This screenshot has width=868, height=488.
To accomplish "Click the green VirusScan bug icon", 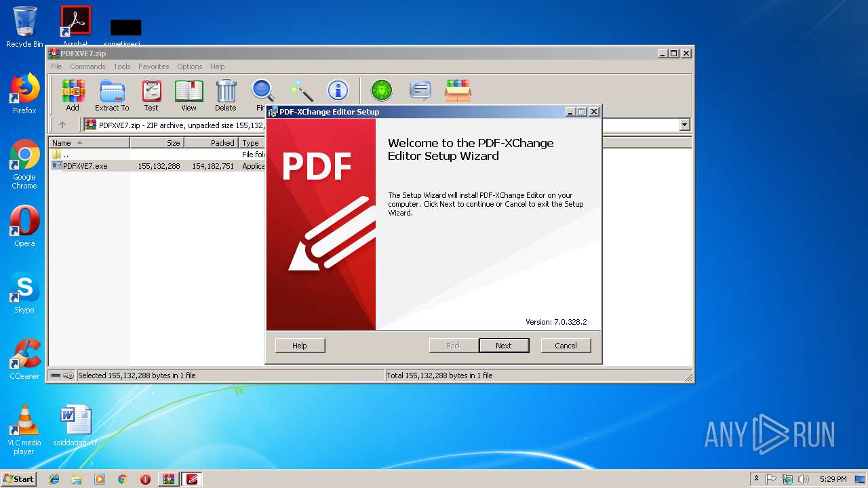I will click(382, 90).
